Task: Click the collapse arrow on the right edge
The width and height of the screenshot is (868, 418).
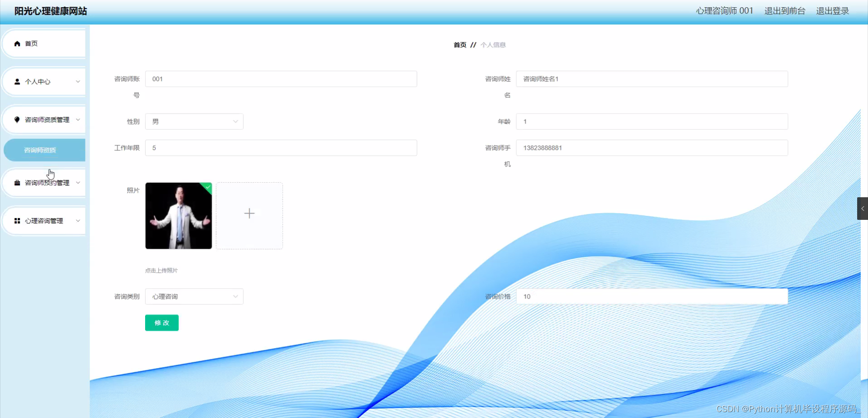Action: pyautogui.click(x=863, y=209)
